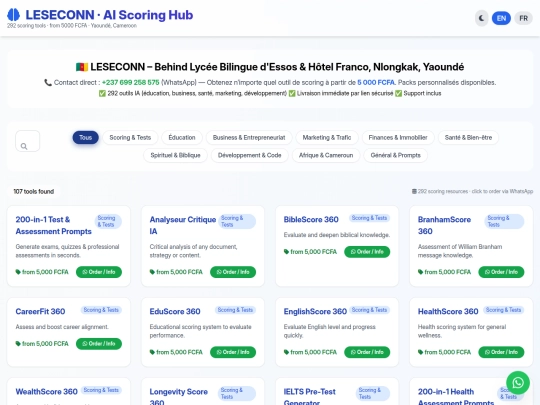Click Scoring & Tests badge on WealthScore 360
The image size is (540, 405).
tap(101, 390)
